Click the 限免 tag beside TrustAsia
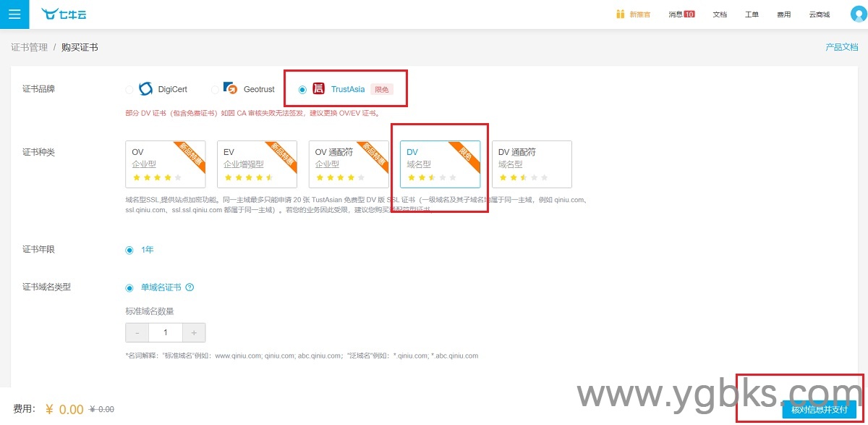868x425 pixels. click(x=382, y=89)
